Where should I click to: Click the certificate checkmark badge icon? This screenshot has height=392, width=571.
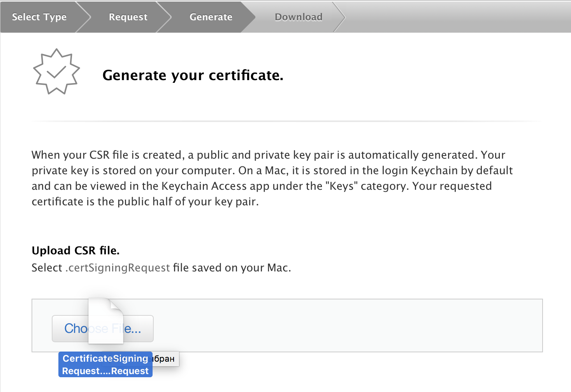(x=56, y=72)
